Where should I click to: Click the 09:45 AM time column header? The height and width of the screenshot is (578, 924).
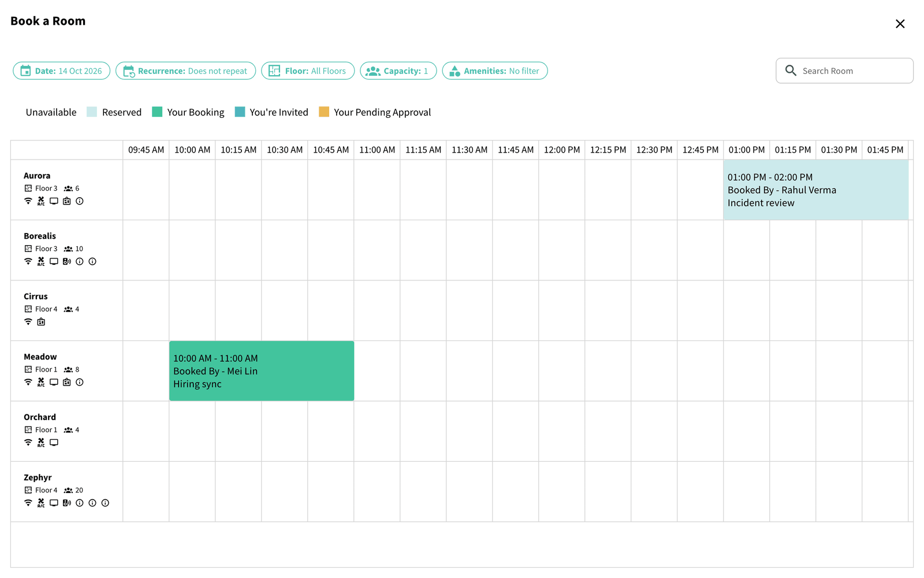pyautogui.click(x=146, y=150)
